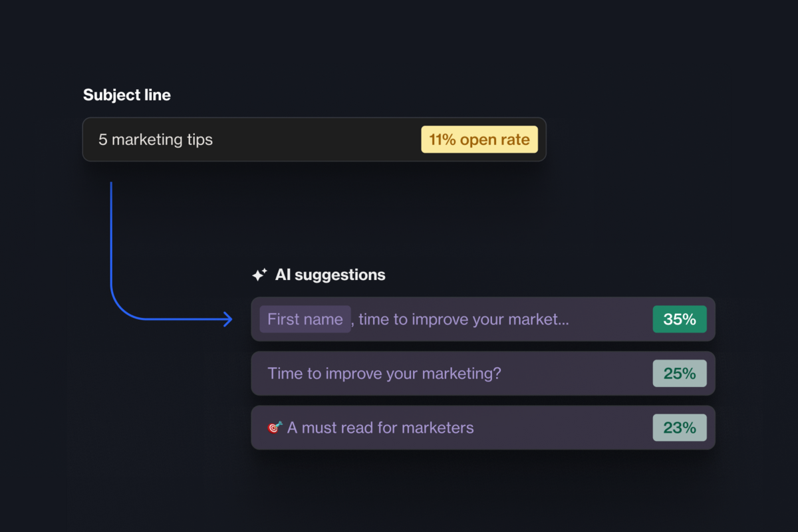Expand the Subject line section
798x532 pixels.
126,95
